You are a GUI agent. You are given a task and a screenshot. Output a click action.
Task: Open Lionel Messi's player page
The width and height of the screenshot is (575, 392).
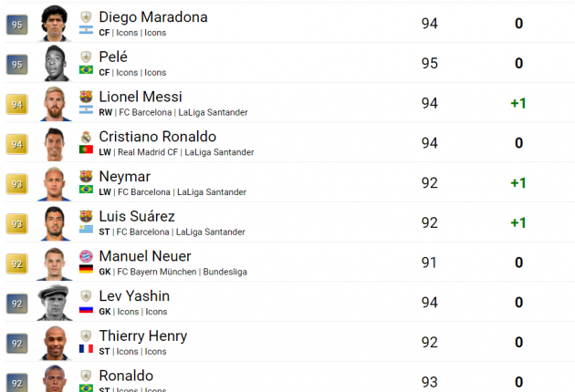click(141, 97)
